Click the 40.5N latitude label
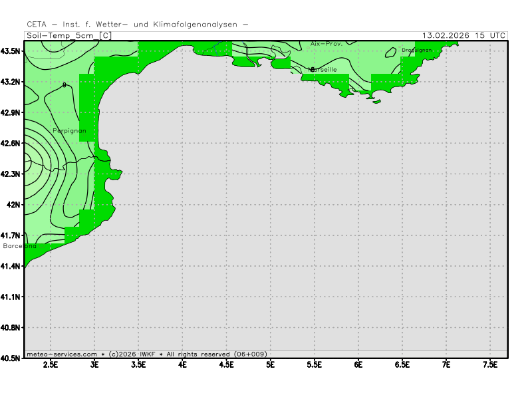This screenshot has width=532, height=399. (12, 358)
